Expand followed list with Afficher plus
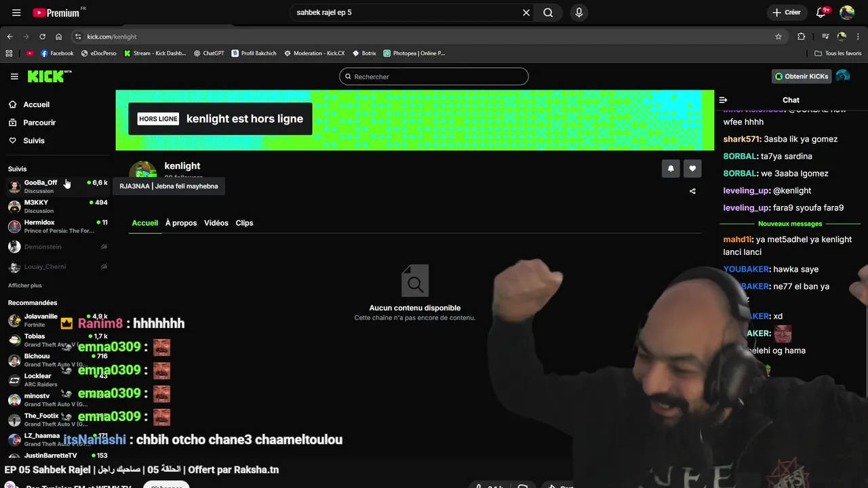This screenshot has height=488, width=868. click(25, 285)
